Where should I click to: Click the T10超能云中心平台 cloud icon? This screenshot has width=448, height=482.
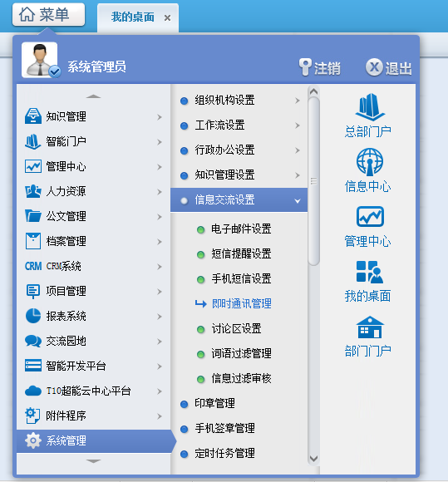(33, 391)
